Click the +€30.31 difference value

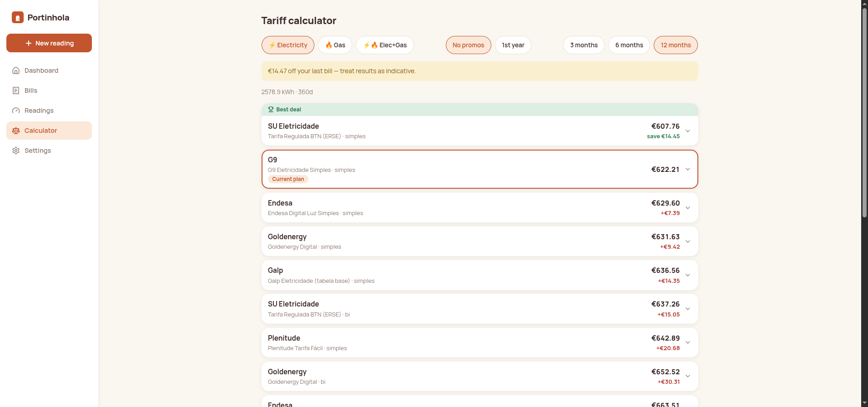coord(669,382)
